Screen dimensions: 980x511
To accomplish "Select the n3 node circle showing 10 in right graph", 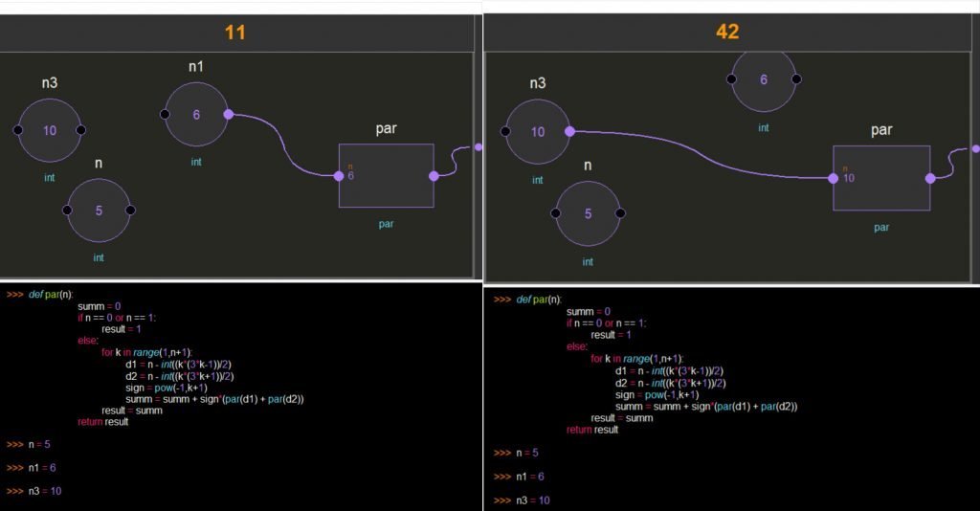I will click(x=538, y=132).
